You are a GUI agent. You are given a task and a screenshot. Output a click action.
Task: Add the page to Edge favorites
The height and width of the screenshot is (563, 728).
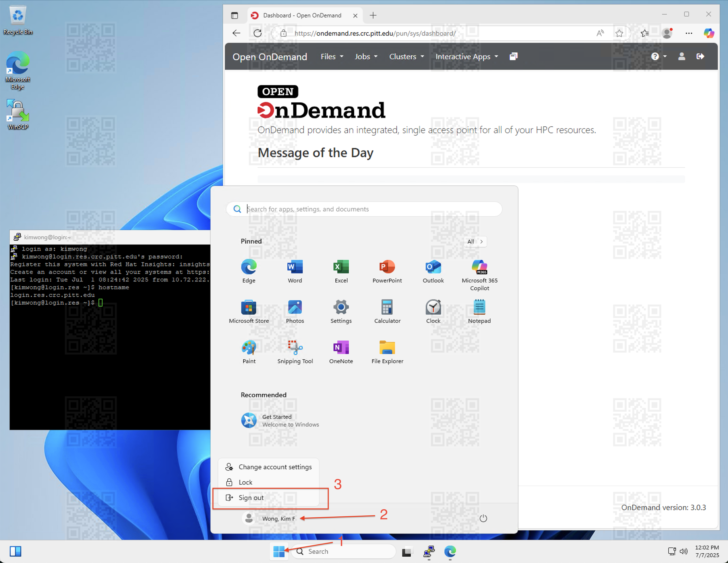click(x=619, y=33)
